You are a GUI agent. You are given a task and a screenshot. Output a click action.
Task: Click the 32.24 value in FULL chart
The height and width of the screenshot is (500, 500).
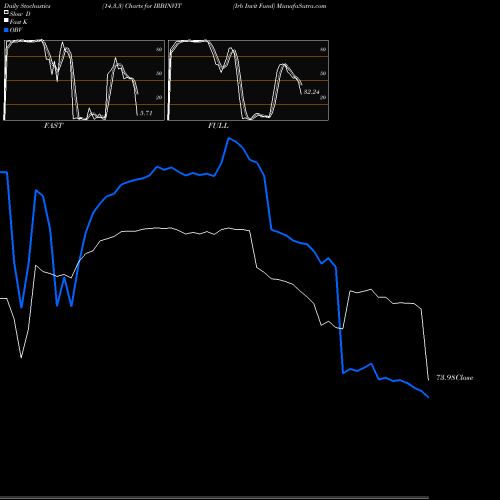(312, 92)
